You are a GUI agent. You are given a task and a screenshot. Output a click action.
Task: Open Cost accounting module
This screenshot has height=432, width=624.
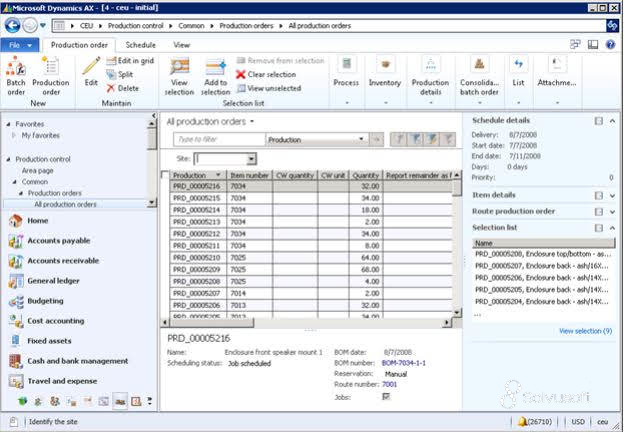point(47,321)
